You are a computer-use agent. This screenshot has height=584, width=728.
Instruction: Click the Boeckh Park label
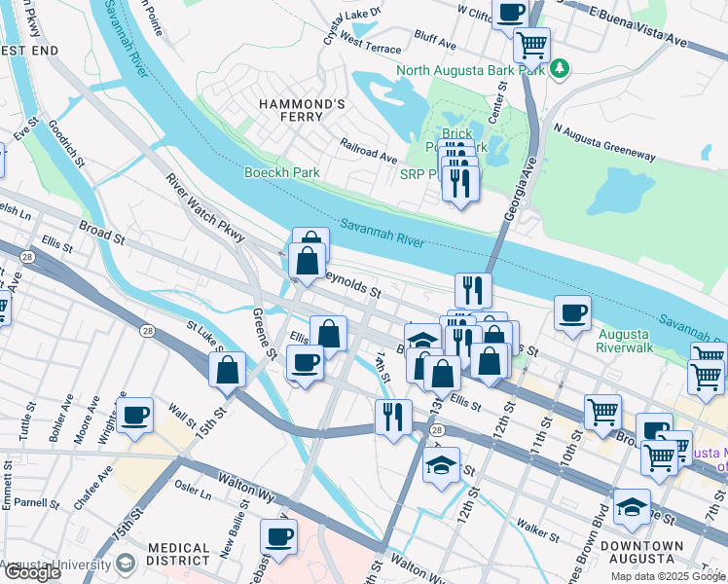[282, 172]
